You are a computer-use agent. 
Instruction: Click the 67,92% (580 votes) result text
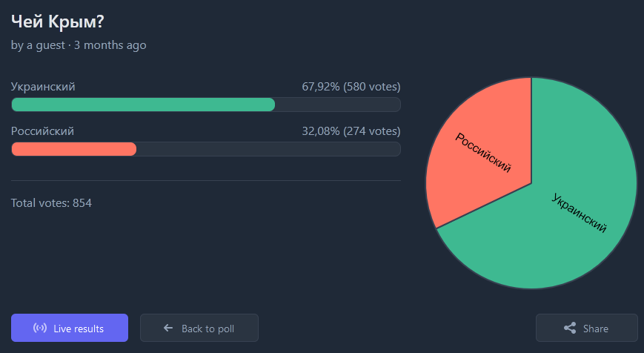tap(351, 87)
